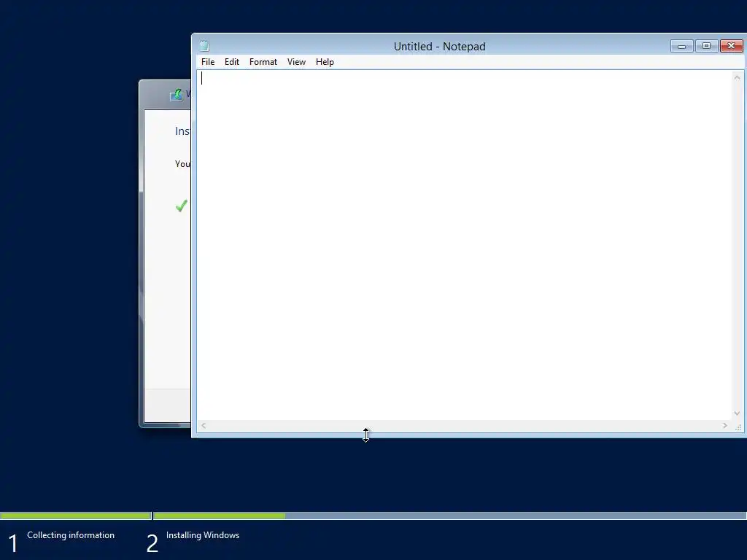Open the Edit menu in Notepad
The width and height of the screenshot is (747, 560).
[232, 62]
